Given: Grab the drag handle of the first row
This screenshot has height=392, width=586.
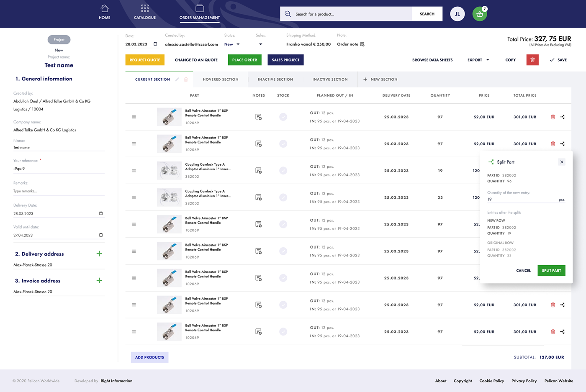Looking at the screenshot, I should pos(134,117).
